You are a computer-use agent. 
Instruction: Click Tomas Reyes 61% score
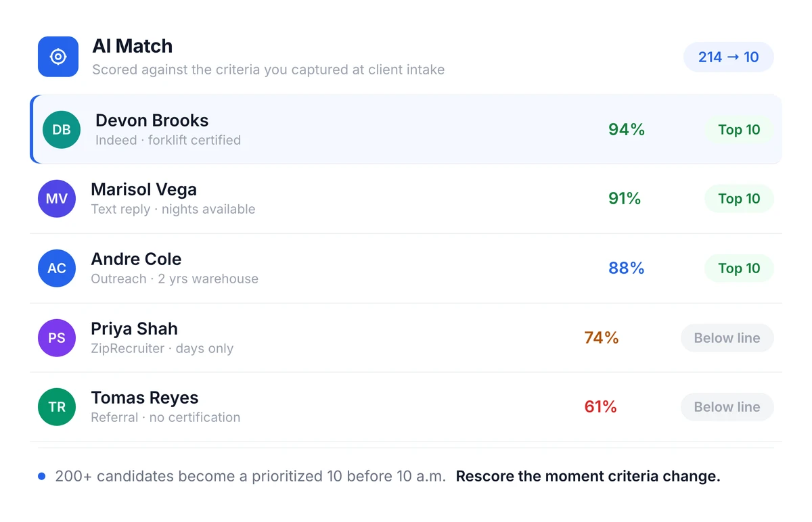[x=601, y=407]
